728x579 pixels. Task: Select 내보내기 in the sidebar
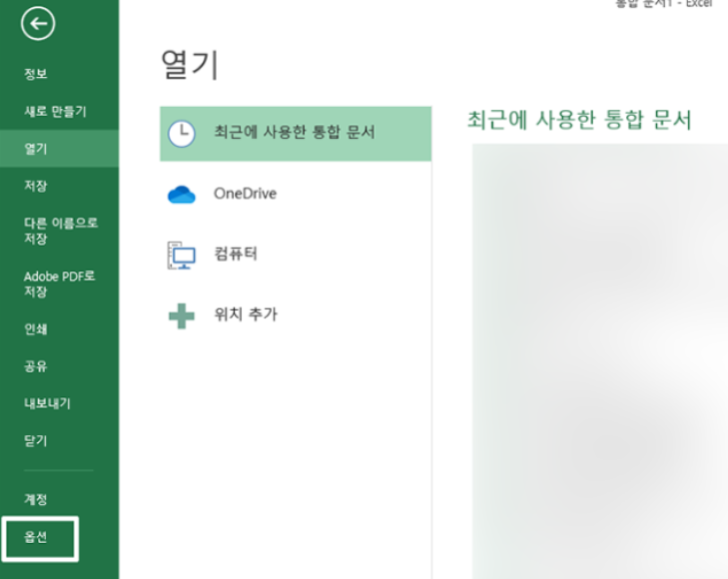coord(47,403)
